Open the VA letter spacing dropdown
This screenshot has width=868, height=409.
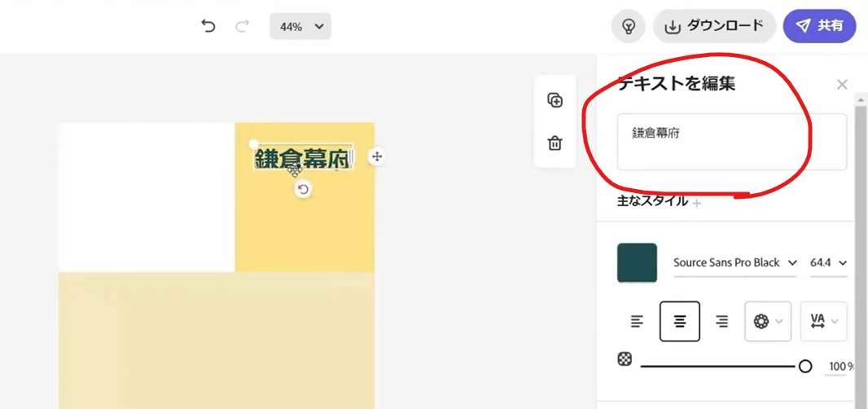point(824,322)
